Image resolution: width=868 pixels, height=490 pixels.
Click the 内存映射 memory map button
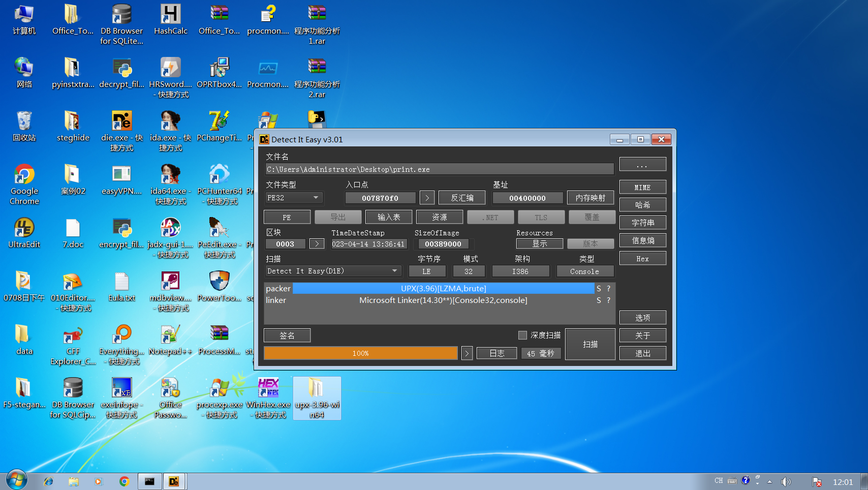click(x=591, y=198)
